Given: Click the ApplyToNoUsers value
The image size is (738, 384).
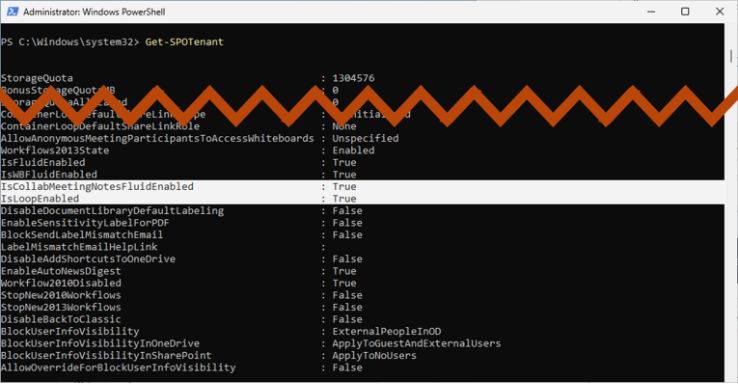Looking at the screenshot, I should (x=375, y=355).
